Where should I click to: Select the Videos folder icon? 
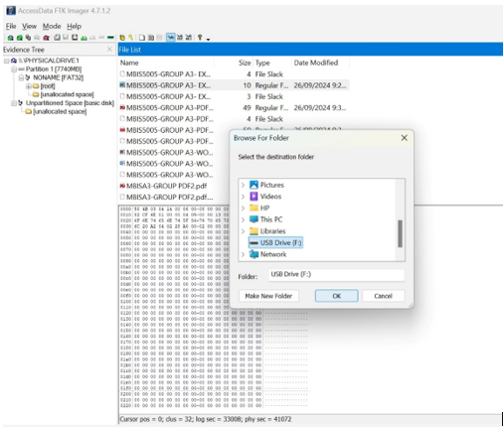pos(253,197)
